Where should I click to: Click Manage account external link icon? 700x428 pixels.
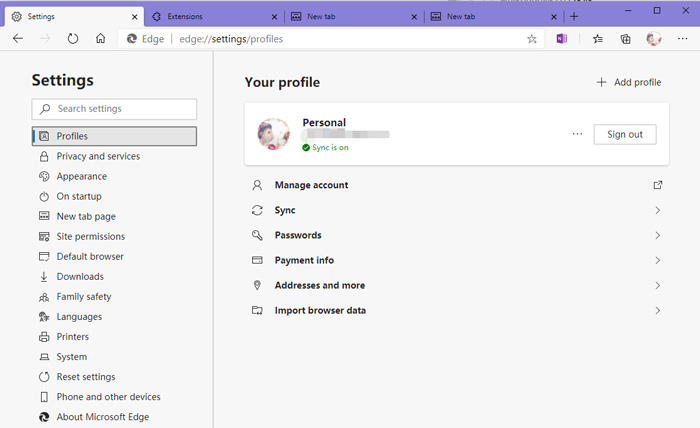click(658, 185)
